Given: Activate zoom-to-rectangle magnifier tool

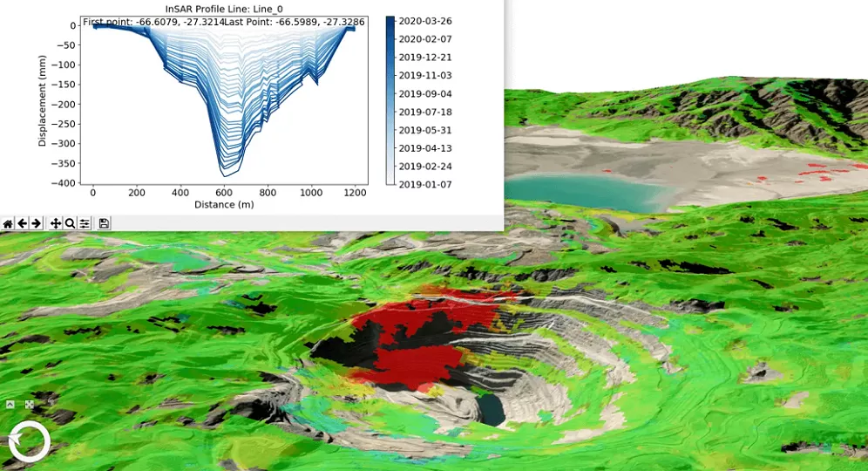Looking at the screenshot, I should pyautogui.click(x=70, y=223).
